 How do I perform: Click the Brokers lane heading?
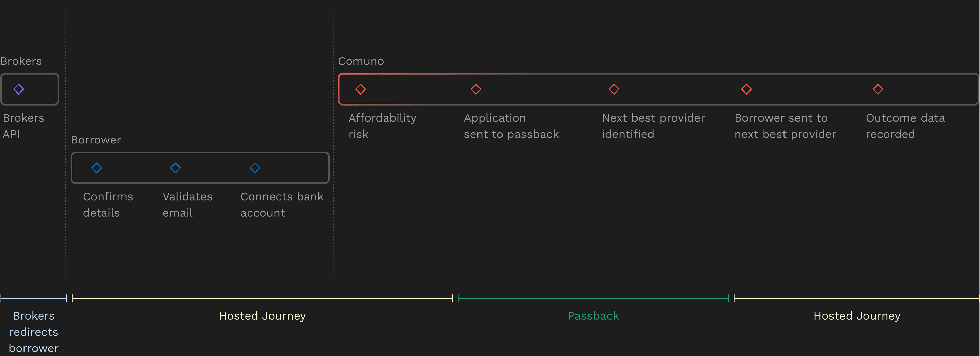tap(21, 61)
